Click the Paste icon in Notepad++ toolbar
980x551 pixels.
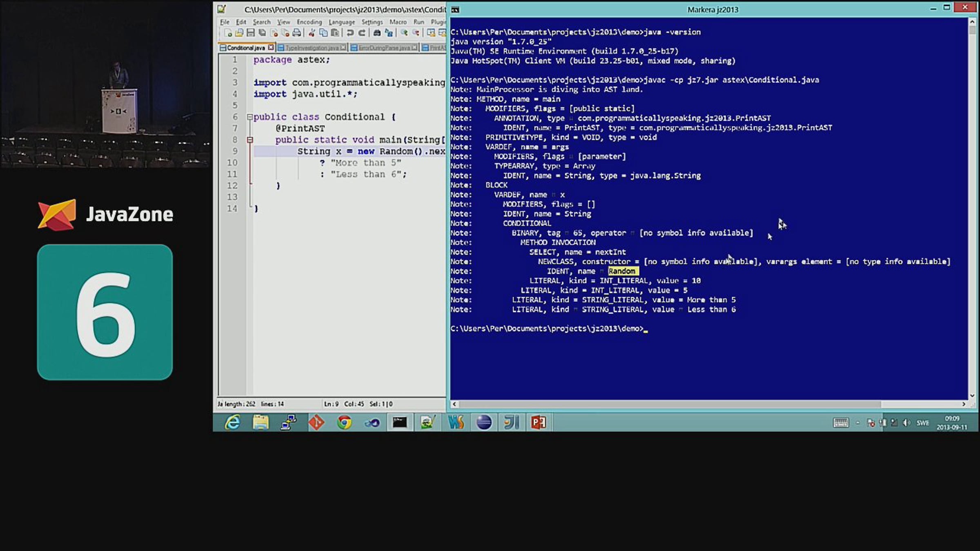click(x=335, y=33)
